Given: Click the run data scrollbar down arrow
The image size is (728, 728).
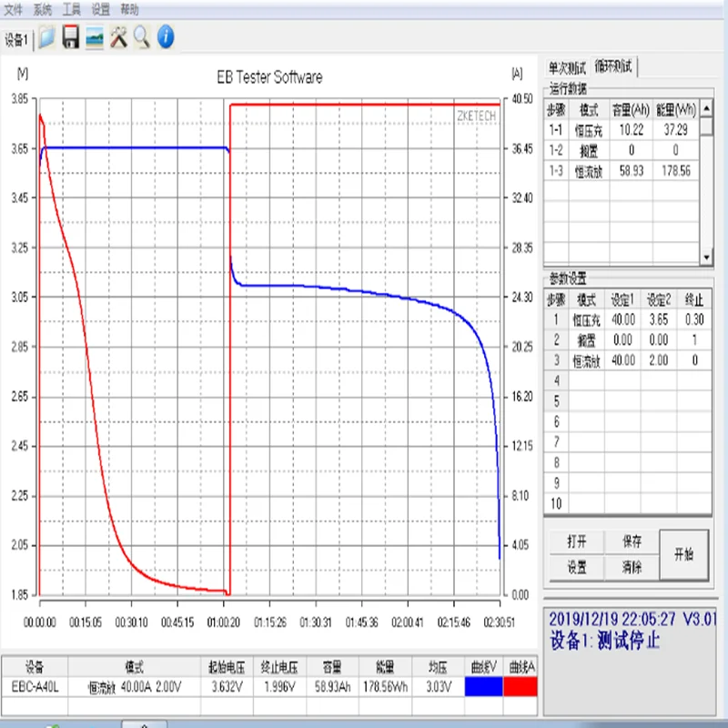Looking at the screenshot, I should coord(706,258).
